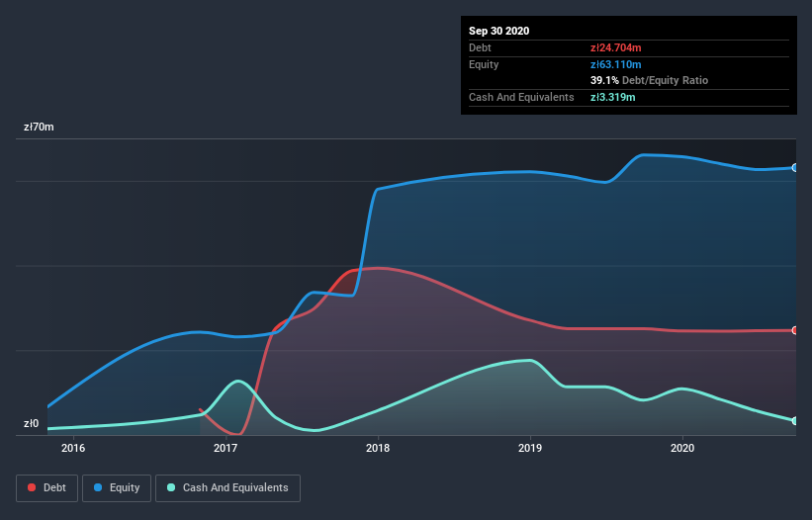Click the 2019 x-axis label

tap(530, 448)
